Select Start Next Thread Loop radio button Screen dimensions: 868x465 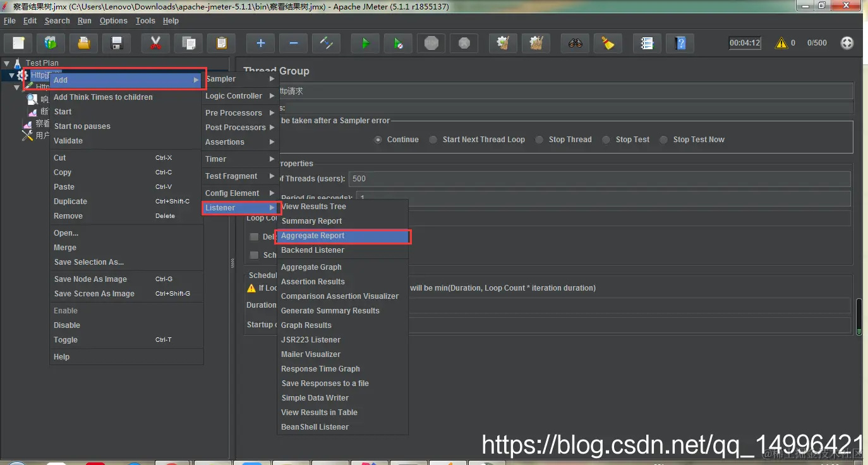[433, 140]
